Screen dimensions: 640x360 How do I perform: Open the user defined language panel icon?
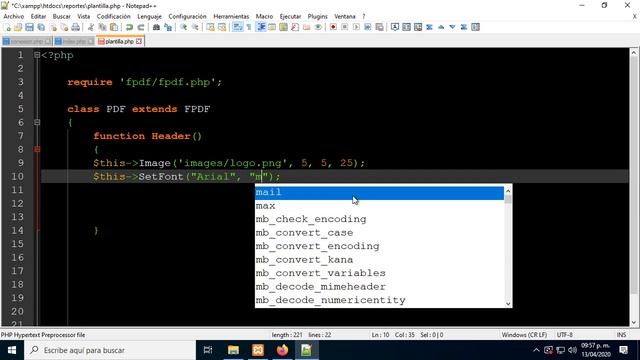point(272,27)
